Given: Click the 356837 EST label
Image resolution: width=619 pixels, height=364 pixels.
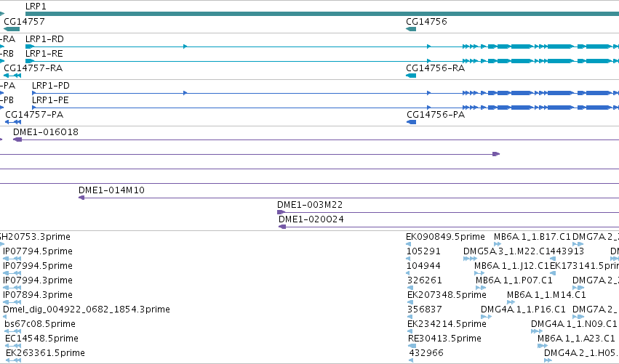Looking at the screenshot, I should coord(425,310).
